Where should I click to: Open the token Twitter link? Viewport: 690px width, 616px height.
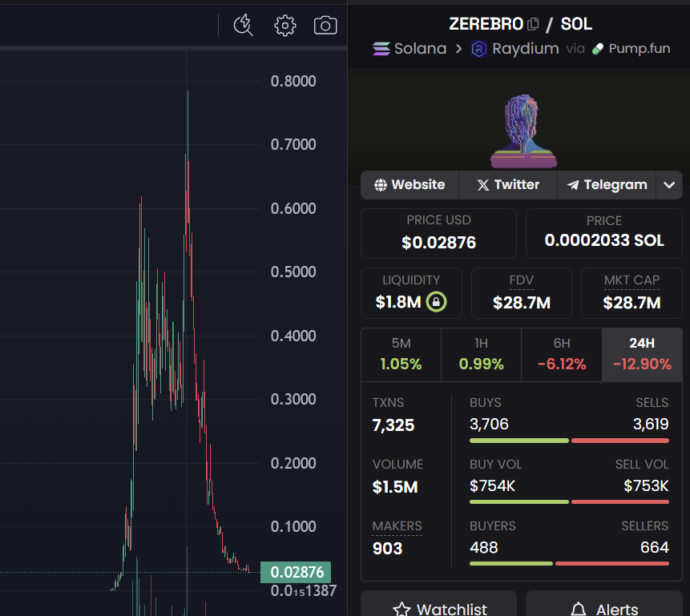(x=508, y=185)
